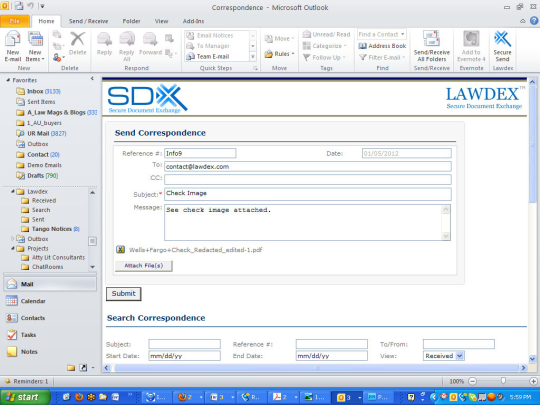The width and height of the screenshot is (540, 405).
Task: Switch to the Notes pane
Action: click(50, 351)
